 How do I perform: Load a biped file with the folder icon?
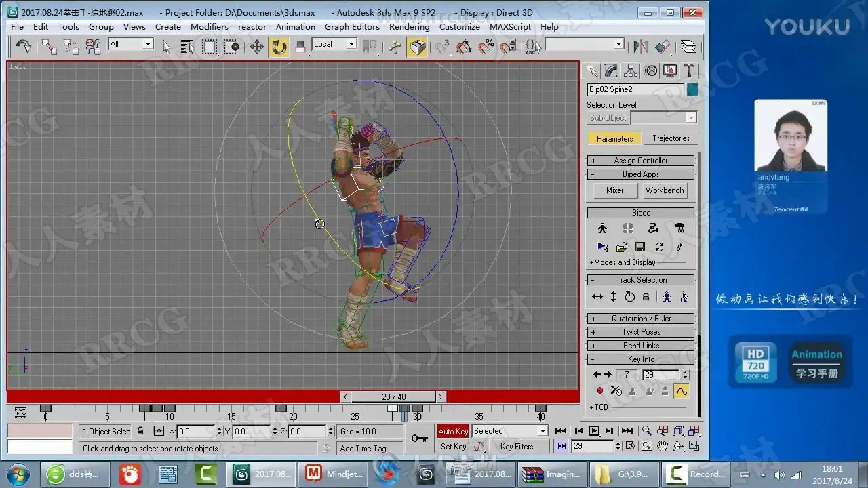pos(621,247)
